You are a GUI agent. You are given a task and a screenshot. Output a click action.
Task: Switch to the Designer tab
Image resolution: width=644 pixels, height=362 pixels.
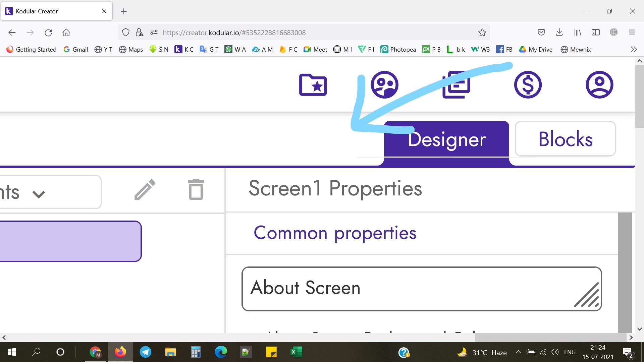(446, 139)
